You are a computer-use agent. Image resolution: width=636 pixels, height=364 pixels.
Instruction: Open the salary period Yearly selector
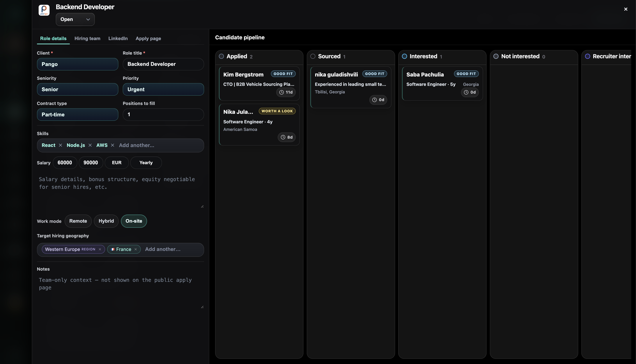pyautogui.click(x=146, y=163)
